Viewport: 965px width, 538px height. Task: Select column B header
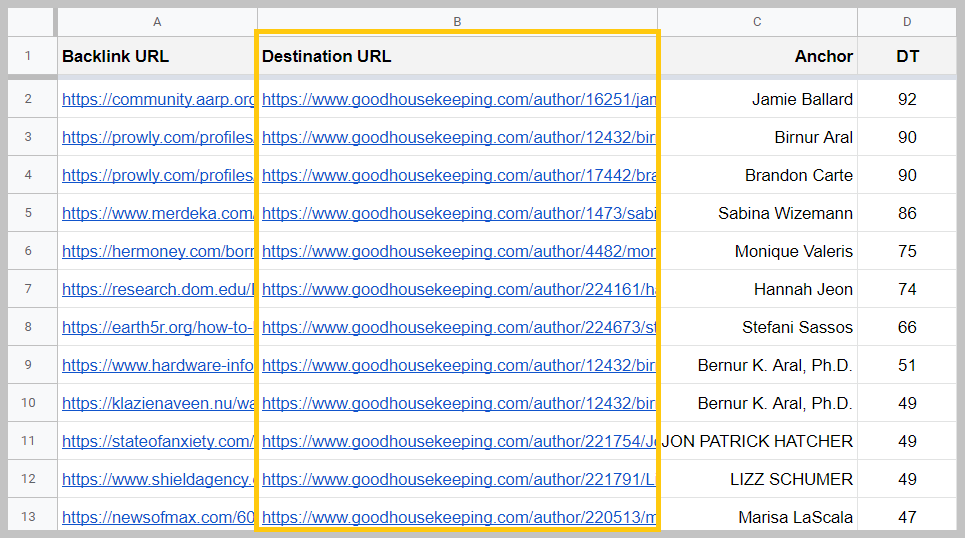tap(457, 22)
